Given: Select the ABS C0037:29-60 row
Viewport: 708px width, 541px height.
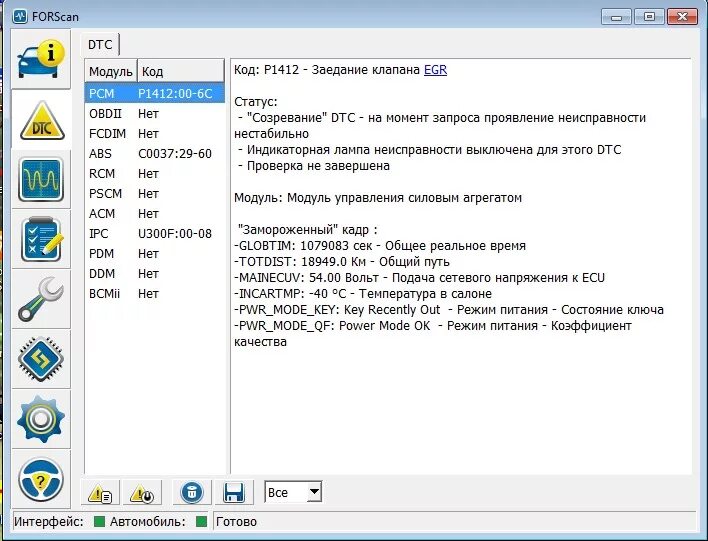Looking at the screenshot, I should coord(154,154).
